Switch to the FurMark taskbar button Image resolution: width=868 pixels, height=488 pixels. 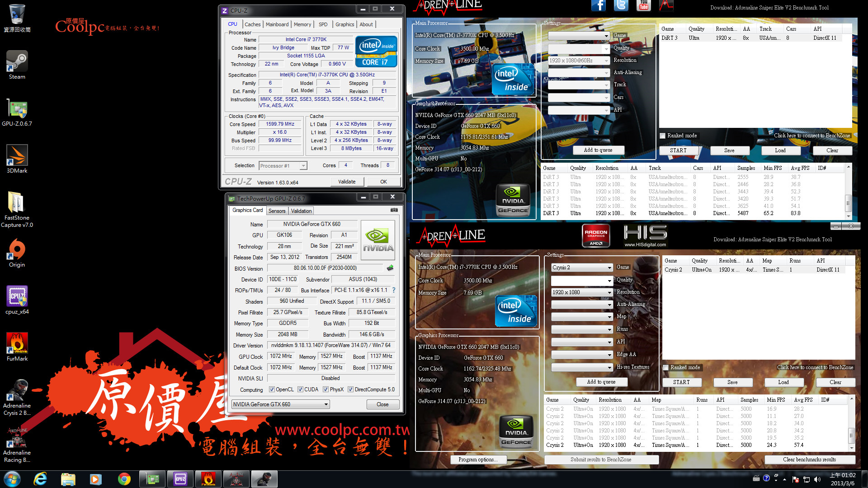pos(208,479)
